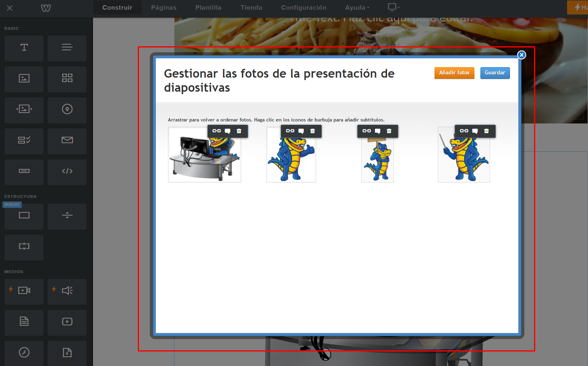The image size is (588, 366).
Task: Select the Divider element
Action: tap(67, 216)
